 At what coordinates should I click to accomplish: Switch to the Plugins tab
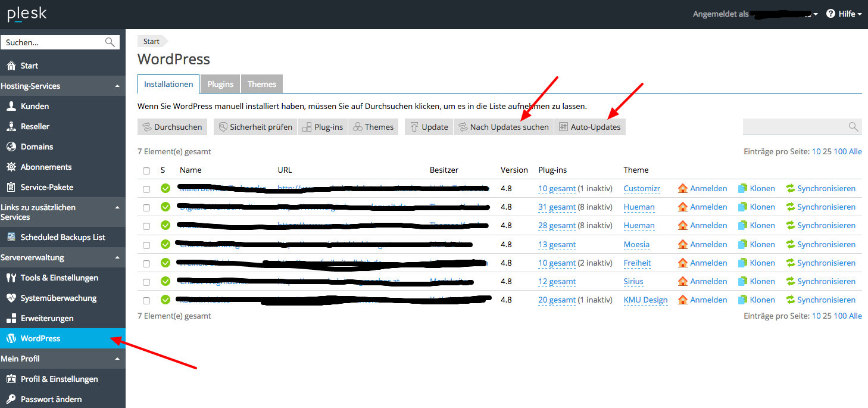click(x=220, y=84)
